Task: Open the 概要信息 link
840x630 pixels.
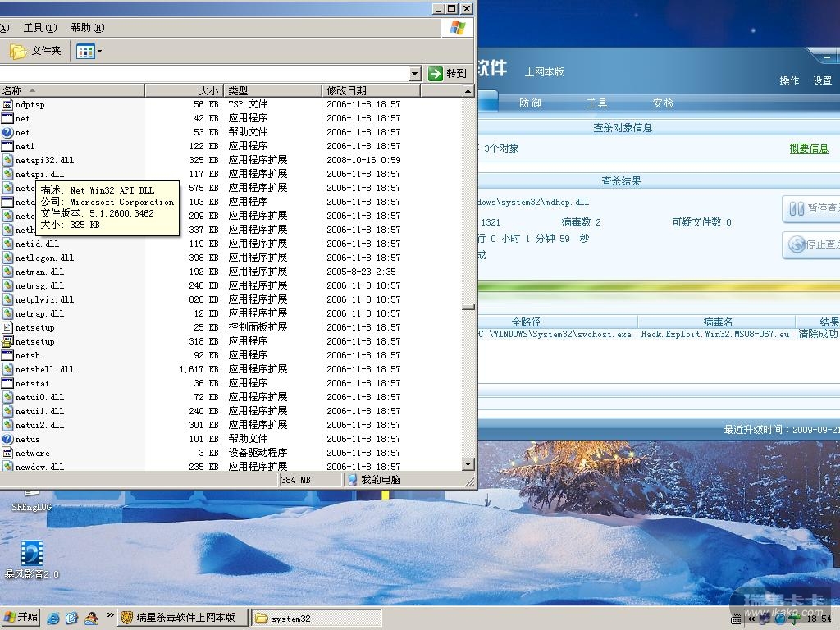Action: click(809, 148)
